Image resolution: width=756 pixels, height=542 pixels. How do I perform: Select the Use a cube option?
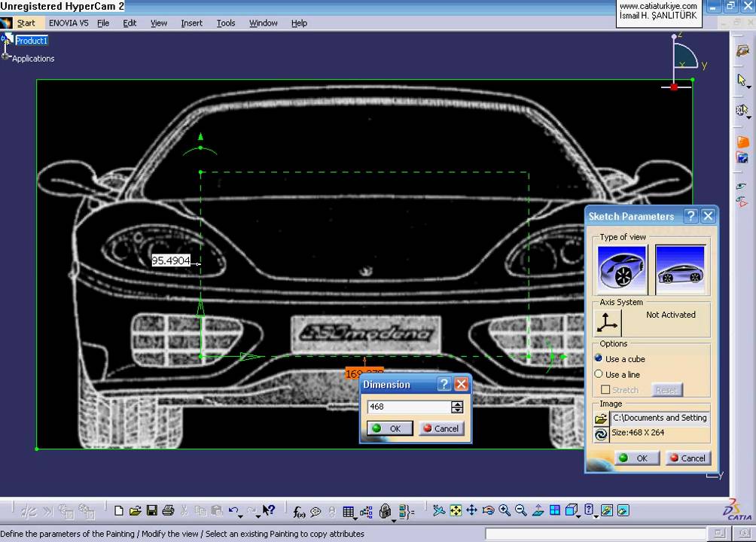(x=599, y=358)
